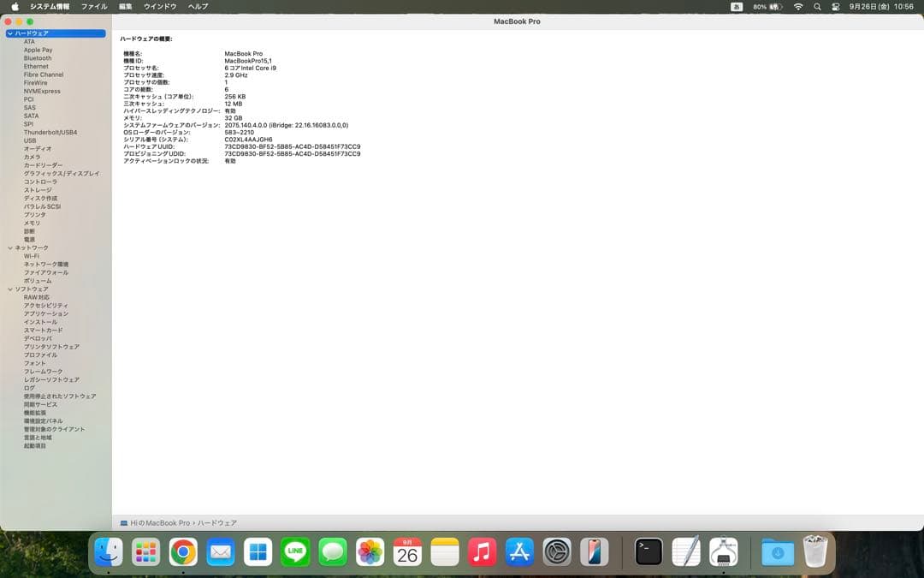Open Control Center from the menu bar
924x578 pixels.
(x=835, y=6)
